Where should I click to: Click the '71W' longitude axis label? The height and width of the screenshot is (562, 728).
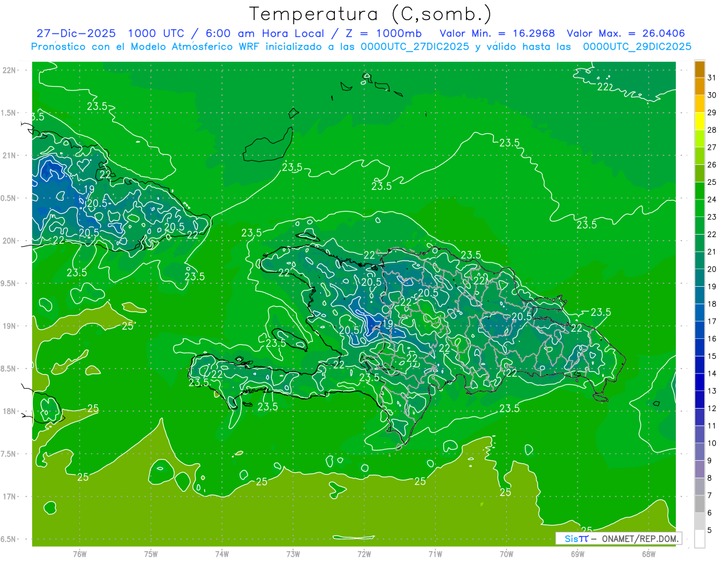[435, 554]
